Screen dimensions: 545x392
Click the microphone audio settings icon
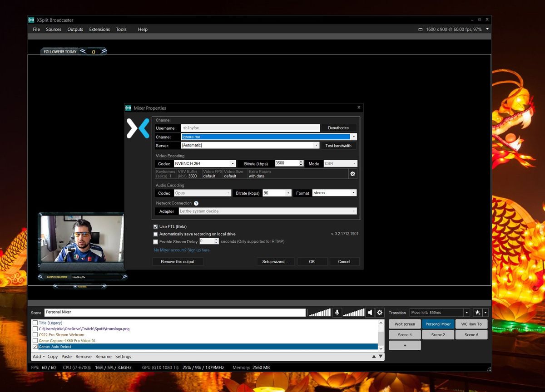coord(337,312)
